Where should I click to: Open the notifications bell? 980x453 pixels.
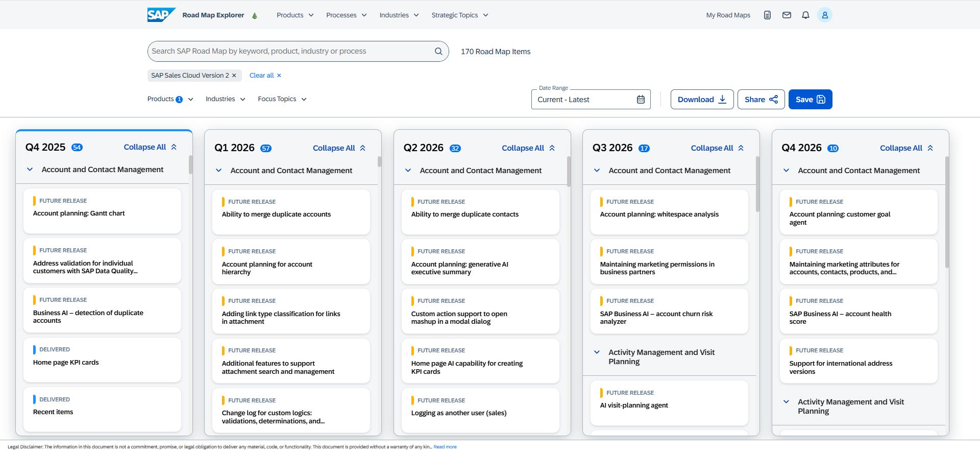(805, 15)
